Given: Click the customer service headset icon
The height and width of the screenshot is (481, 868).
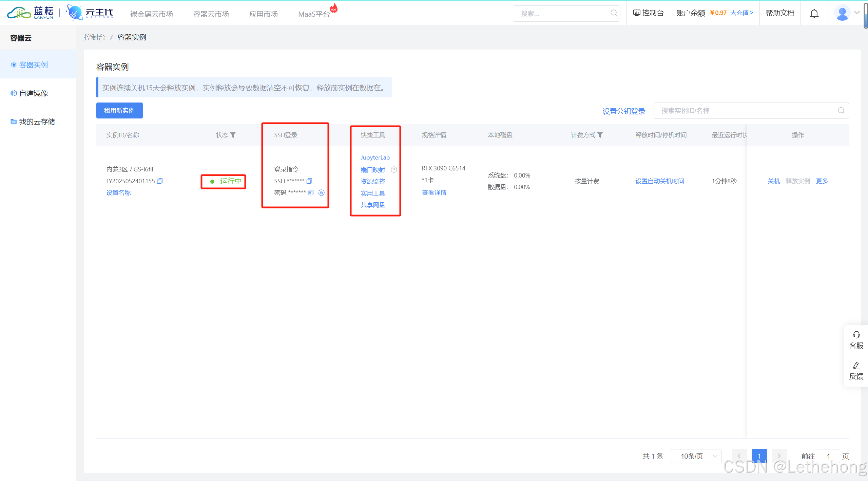Looking at the screenshot, I should (856, 335).
